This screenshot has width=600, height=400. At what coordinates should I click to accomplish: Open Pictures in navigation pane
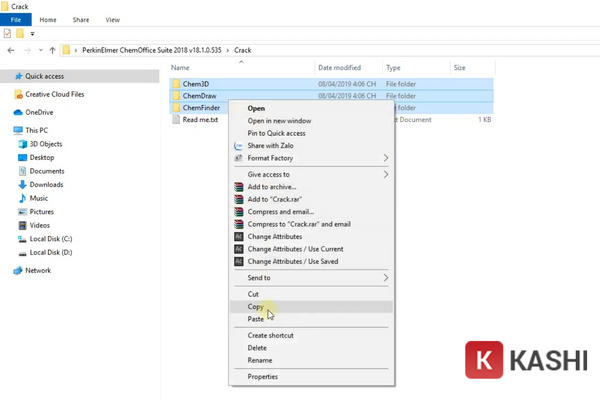click(42, 212)
